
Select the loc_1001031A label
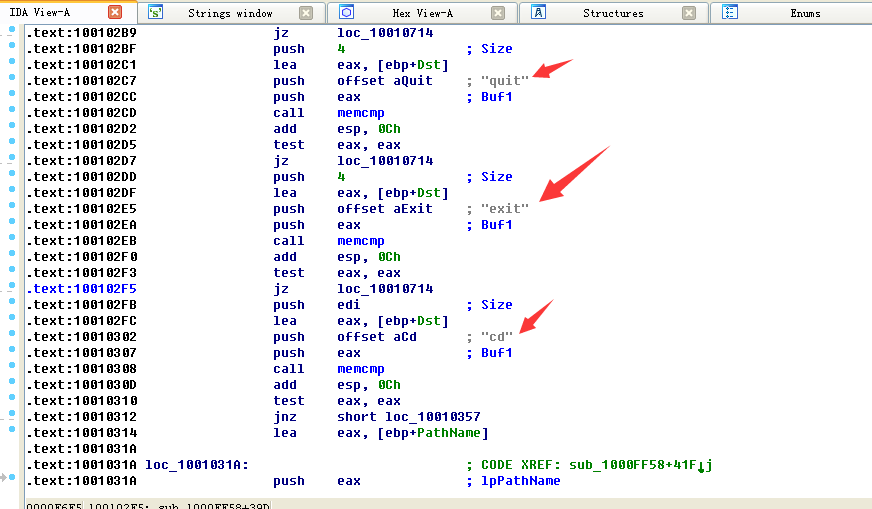pyautogui.click(x=197, y=465)
